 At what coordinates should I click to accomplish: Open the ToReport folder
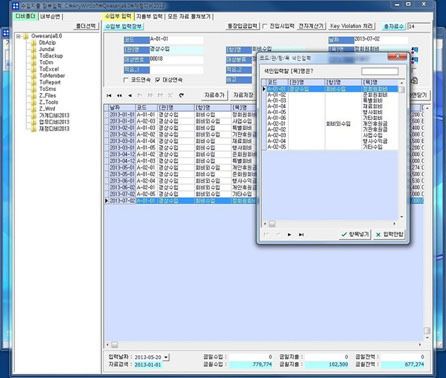pyautogui.click(x=50, y=82)
